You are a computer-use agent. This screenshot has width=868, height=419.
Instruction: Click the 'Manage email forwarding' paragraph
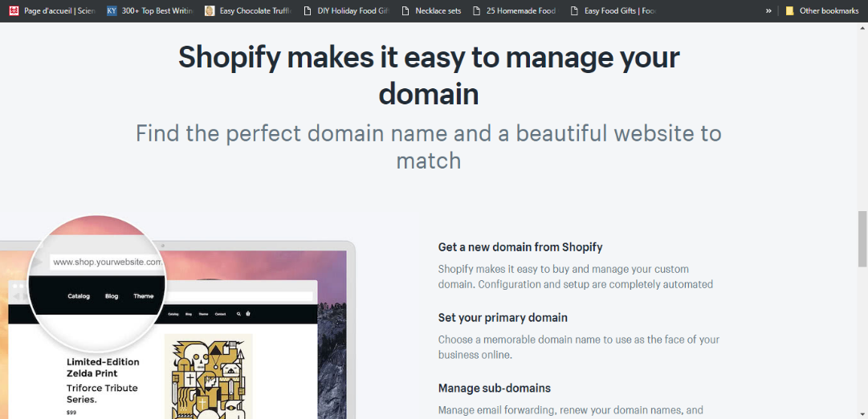571,410
